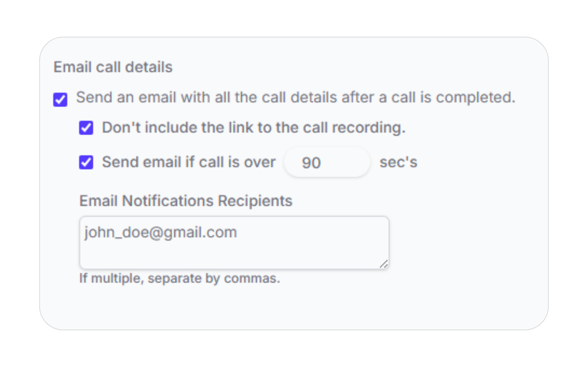Click the if multiple separate by commas hint
This screenshot has height=367, width=588.
click(179, 278)
